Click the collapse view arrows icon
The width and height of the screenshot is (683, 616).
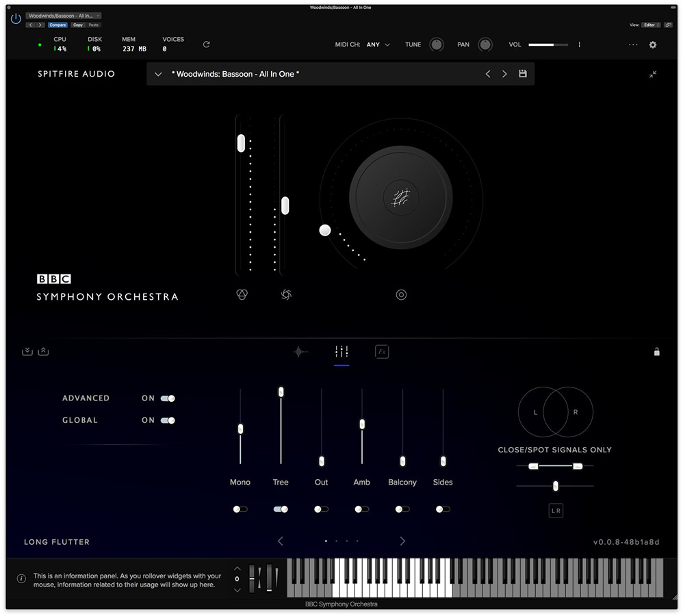click(x=652, y=74)
